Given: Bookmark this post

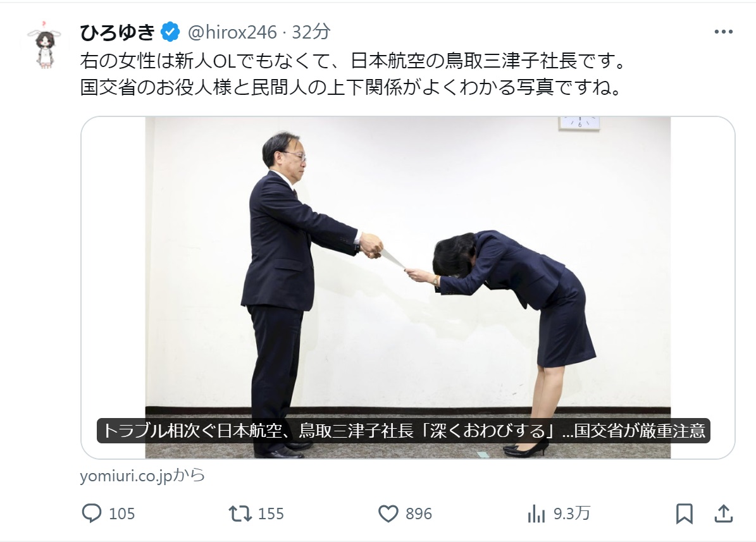Looking at the screenshot, I should 684,514.
